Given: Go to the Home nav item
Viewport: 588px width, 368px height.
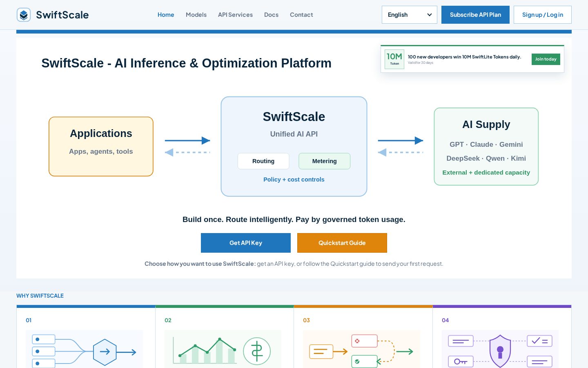Looking at the screenshot, I should [x=166, y=15].
